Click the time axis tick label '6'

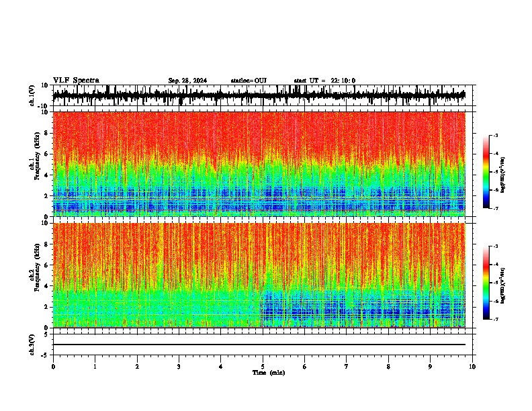click(304, 367)
